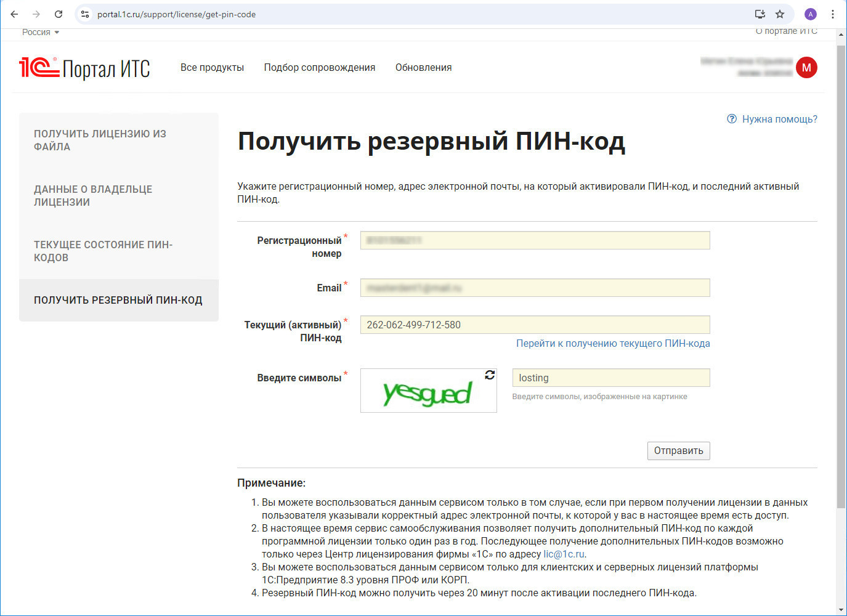Click the browser address bar URL
Screen dimensions: 847x616
[x=177, y=14]
